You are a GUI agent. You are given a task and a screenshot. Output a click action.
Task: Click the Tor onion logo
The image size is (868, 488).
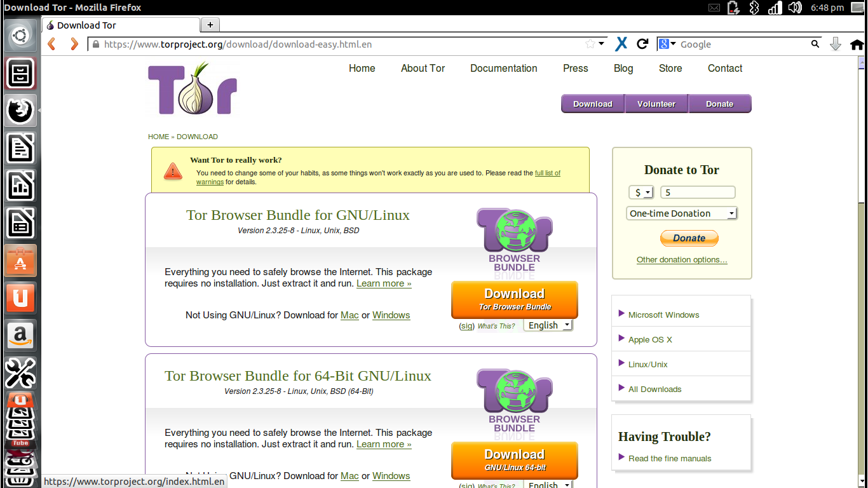[193, 88]
